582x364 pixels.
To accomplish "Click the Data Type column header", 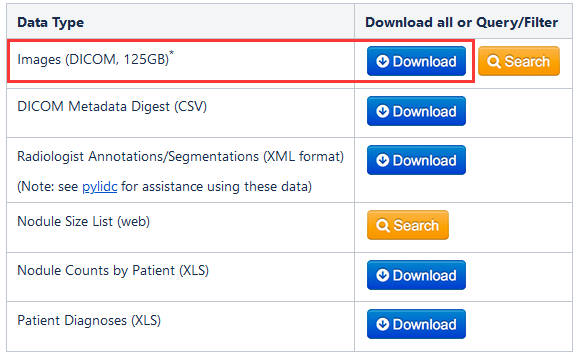I will 50,22.
